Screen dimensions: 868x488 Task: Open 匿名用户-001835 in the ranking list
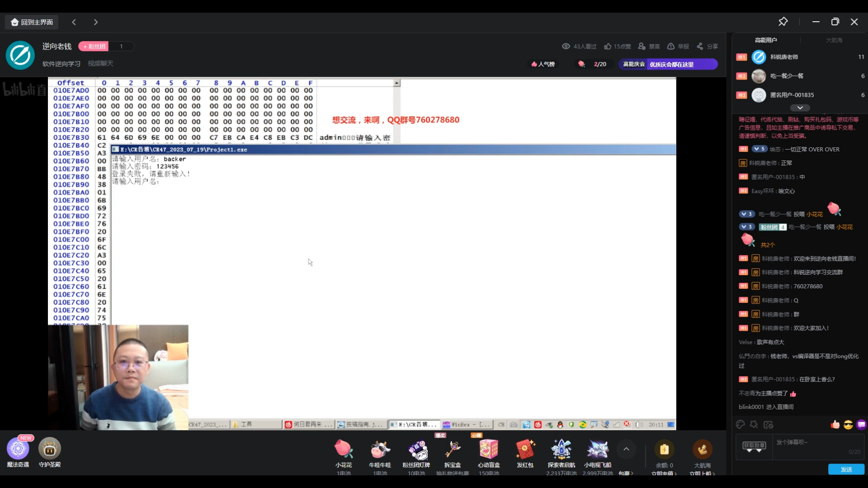point(800,95)
